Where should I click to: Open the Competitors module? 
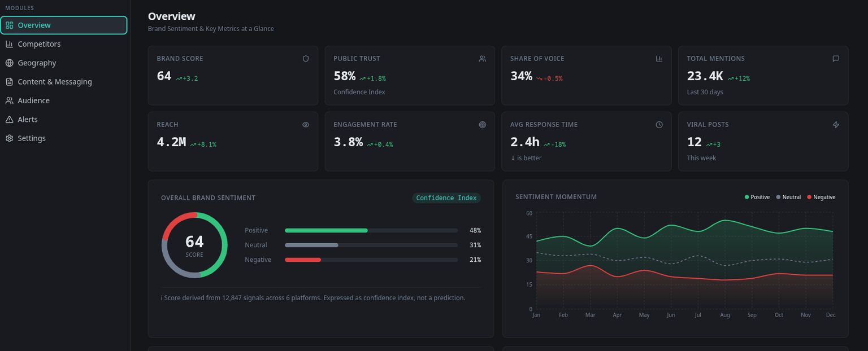(x=39, y=44)
